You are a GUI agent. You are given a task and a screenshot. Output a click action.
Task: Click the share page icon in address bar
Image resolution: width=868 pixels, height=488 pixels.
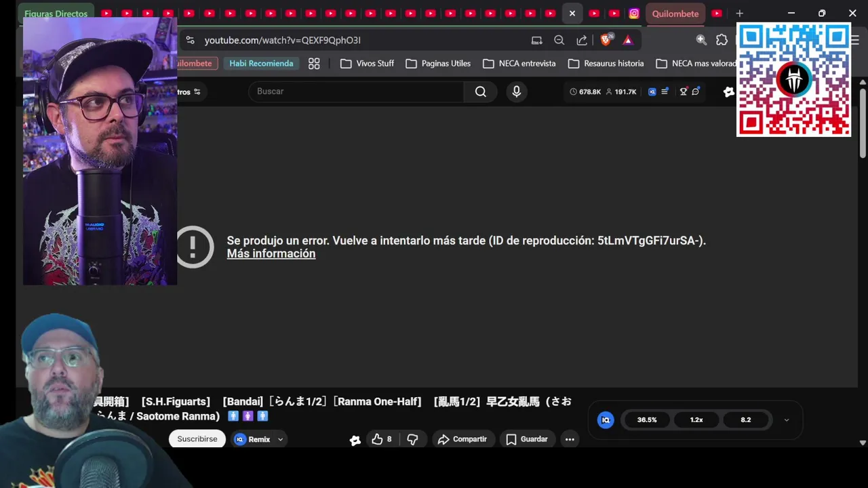[582, 40]
